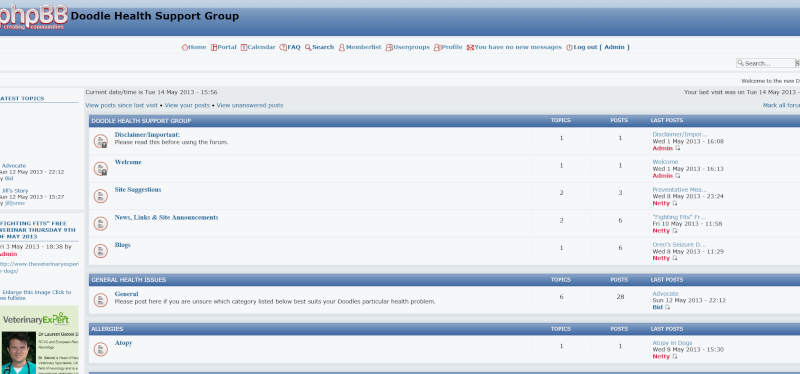
Task: Open the Blogs forum
Action: (122, 245)
